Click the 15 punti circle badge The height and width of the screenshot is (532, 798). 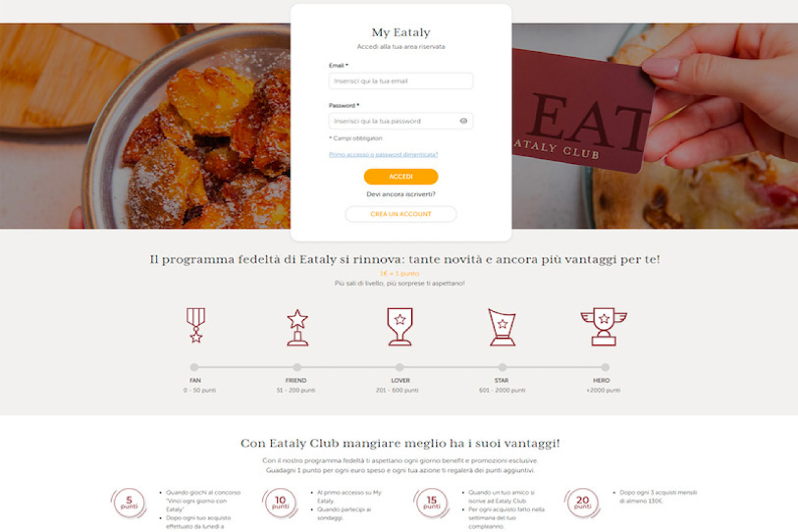[432, 503]
